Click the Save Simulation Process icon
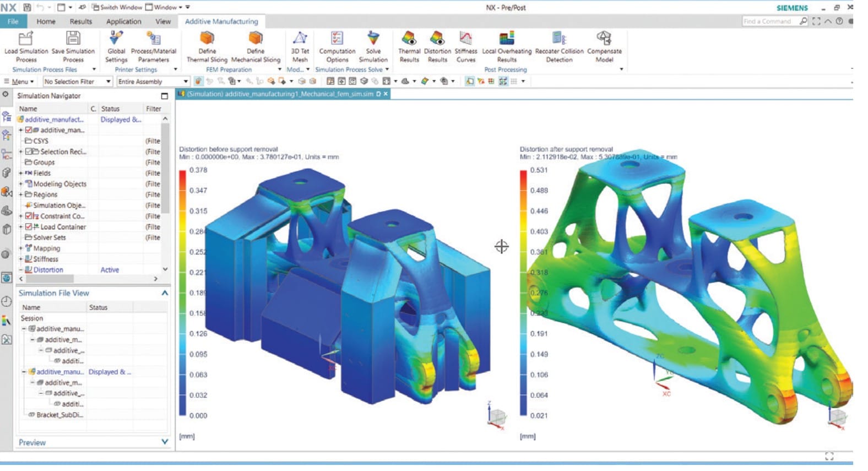Image resolution: width=868 pixels, height=471 pixels. [73, 39]
